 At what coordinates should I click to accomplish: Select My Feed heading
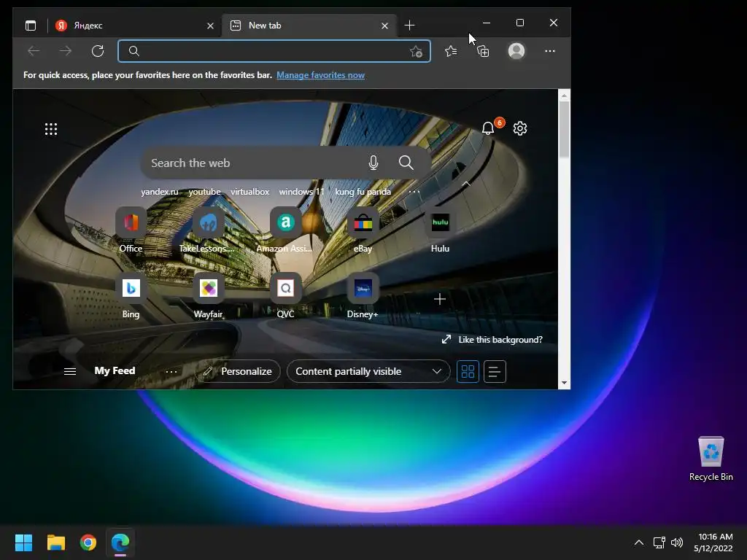coord(115,370)
